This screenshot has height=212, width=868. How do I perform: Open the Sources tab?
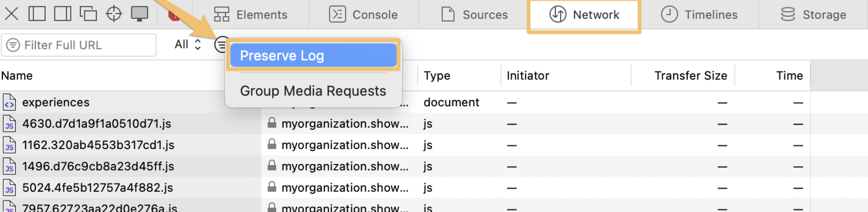pyautogui.click(x=475, y=15)
